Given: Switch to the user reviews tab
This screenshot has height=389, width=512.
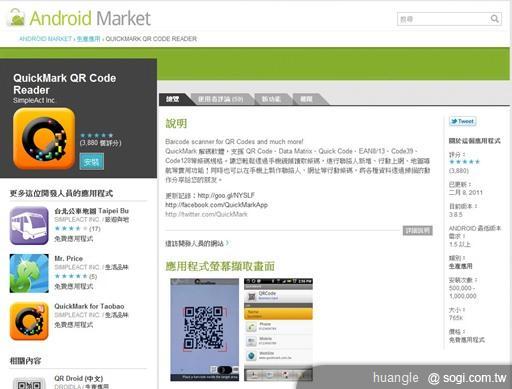Looking at the screenshot, I should pyautogui.click(x=220, y=99).
